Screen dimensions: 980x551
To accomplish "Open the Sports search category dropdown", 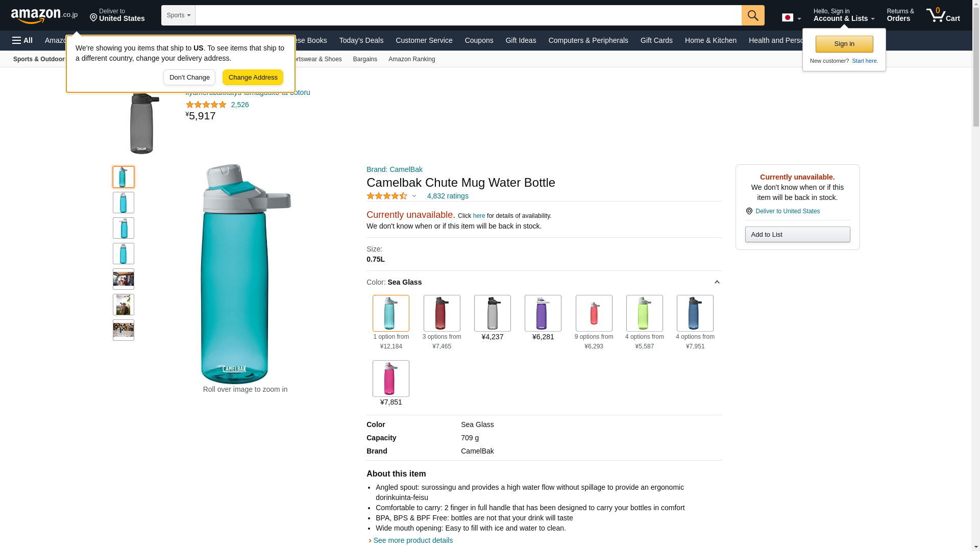I will [x=178, y=15].
